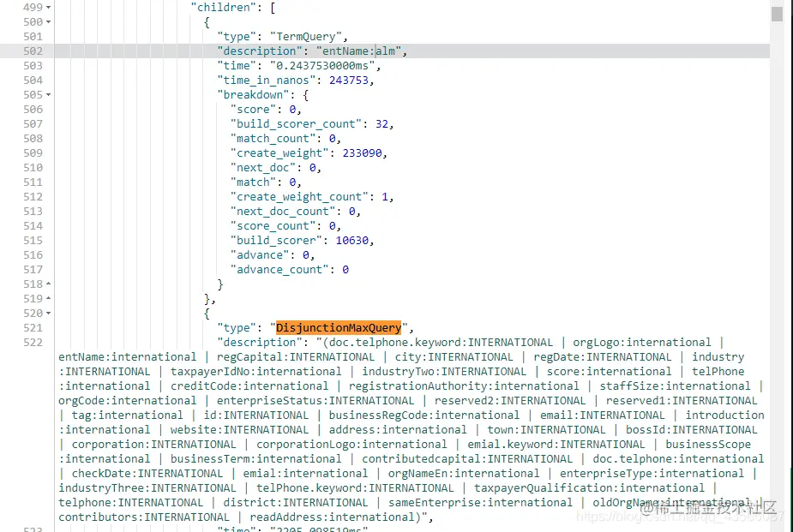
Task: Click the build_scorer value 10630
Action: pos(352,241)
